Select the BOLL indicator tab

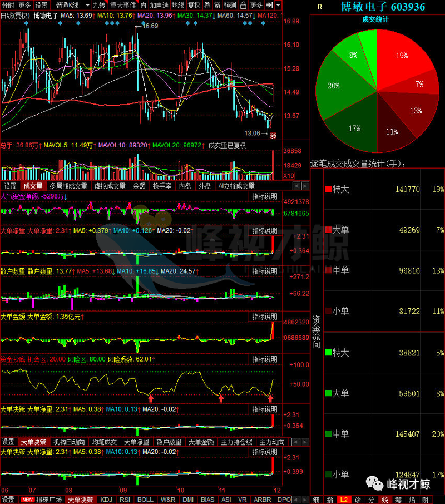[x=145, y=500]
